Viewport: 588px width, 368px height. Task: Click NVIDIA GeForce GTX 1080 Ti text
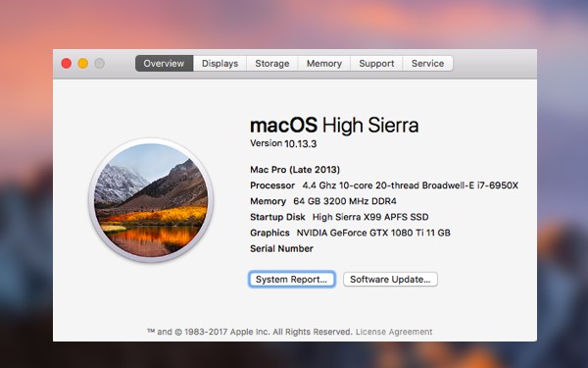coord(373,233)
